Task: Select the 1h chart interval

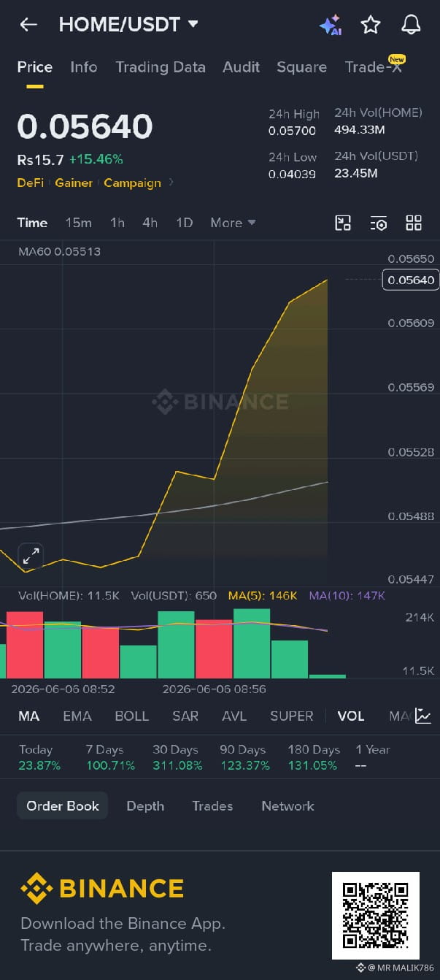Action: [117, 223]
